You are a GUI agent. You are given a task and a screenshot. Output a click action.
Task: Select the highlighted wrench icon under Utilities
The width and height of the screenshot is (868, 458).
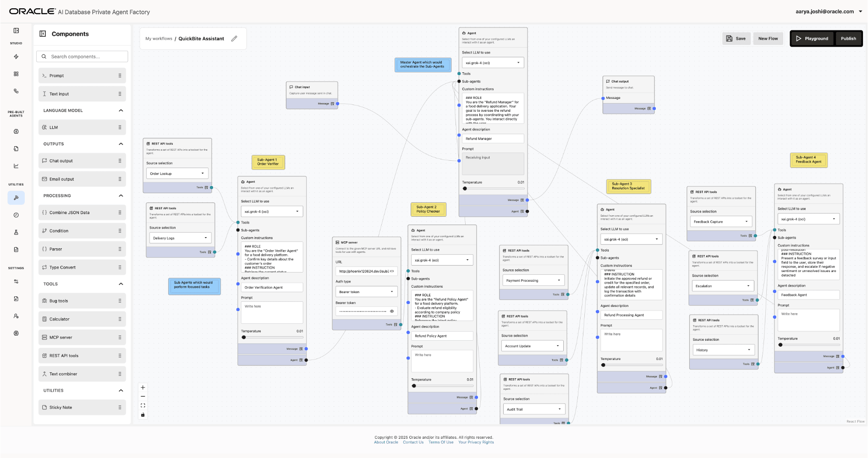tap(16, 198)
